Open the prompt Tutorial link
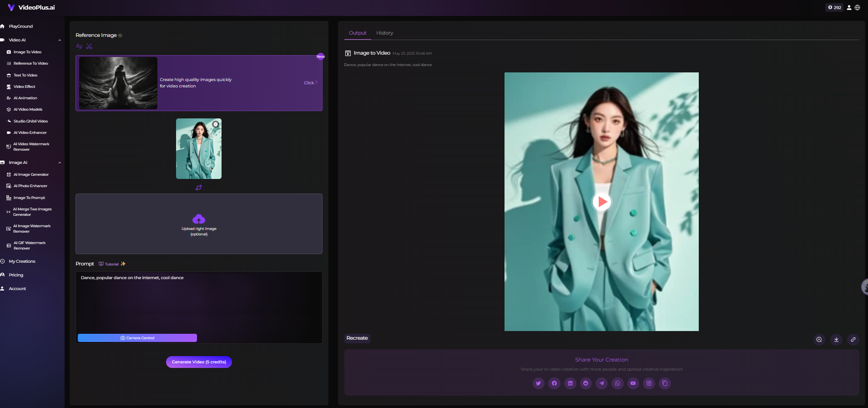The width and height of the screenshot is (868, 408). coord(109,264)
